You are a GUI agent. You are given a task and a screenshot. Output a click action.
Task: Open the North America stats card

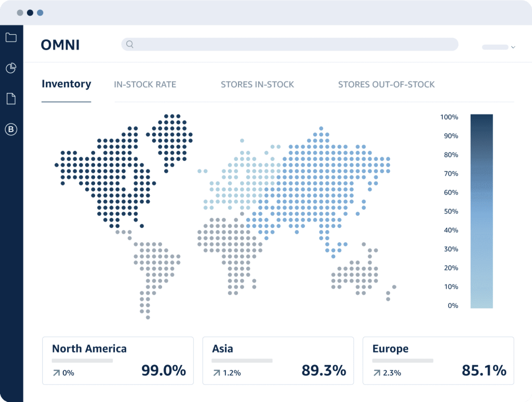coord(118,360)
